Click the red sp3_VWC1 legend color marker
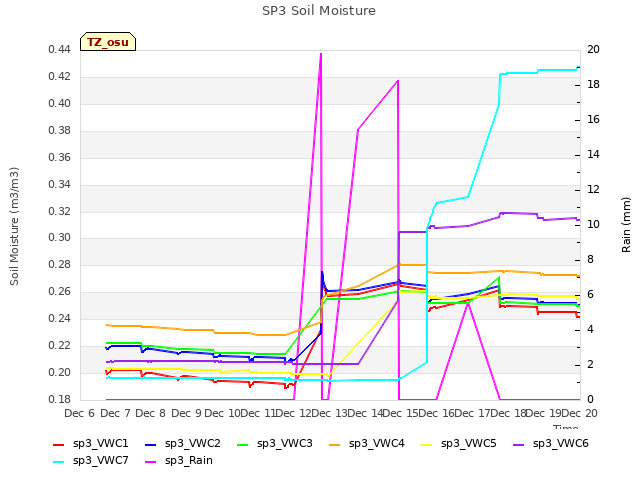This screenshot has height=480, width=640. pyautogui.click(x=59, y=444)
